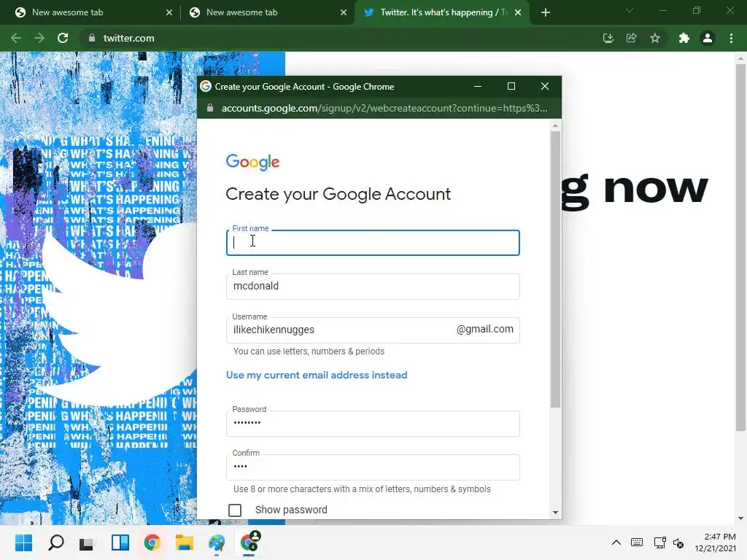This screenshot has width=747, height=560.
Task: Close the Create your Google Account popup
Action: (x=545, y=86)
